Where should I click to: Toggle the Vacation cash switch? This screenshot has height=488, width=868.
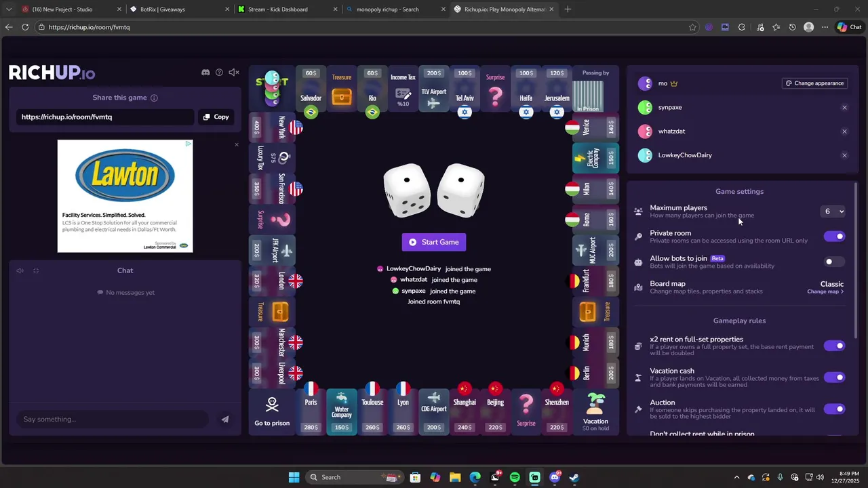point(835,378)
